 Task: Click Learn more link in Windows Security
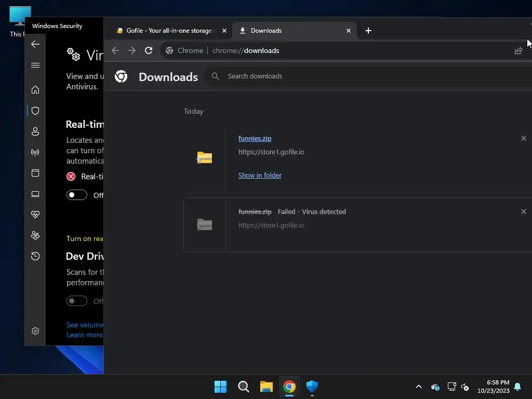[85, 335]
